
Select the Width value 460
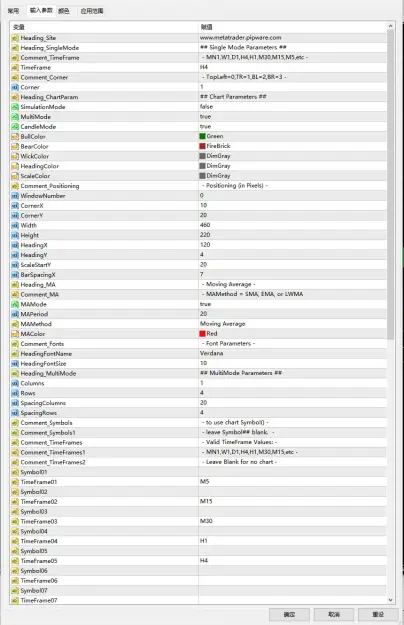point(205,225)
